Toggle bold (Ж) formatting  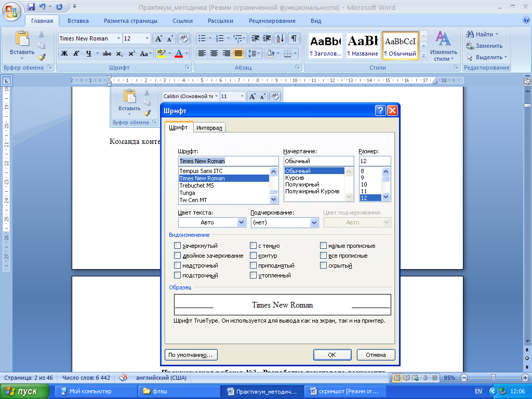[x=64, y=54]
